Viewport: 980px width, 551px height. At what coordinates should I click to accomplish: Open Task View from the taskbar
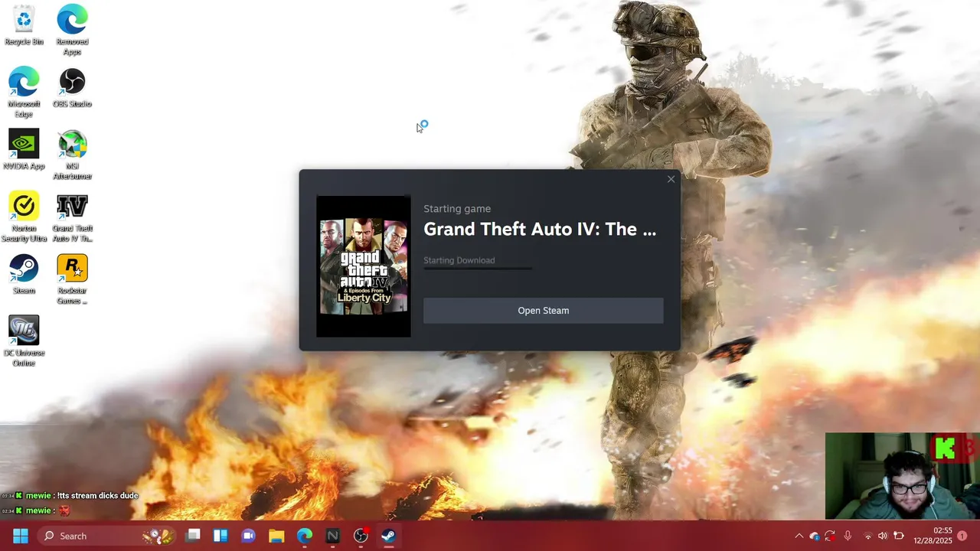193,536
